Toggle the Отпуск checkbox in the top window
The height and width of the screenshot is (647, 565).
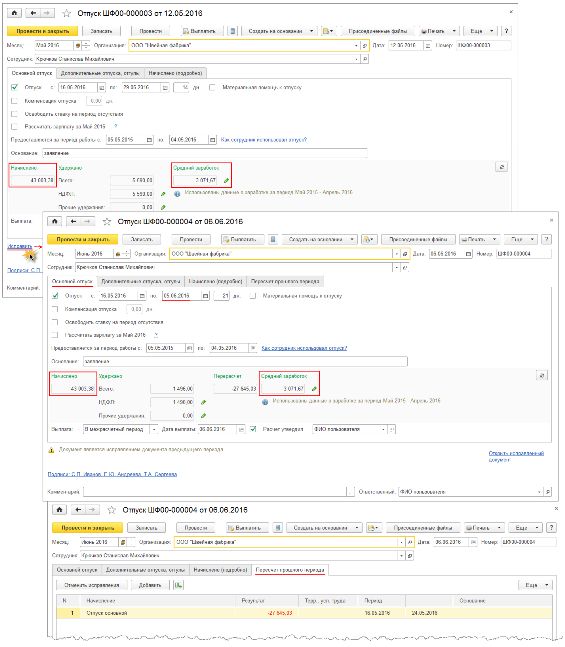15,87
